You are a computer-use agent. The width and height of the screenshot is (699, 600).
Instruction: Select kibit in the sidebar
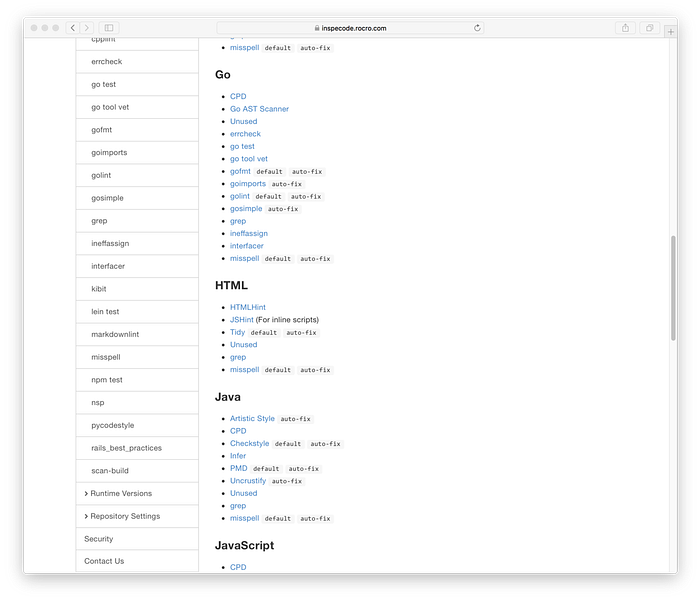[137, 289]
